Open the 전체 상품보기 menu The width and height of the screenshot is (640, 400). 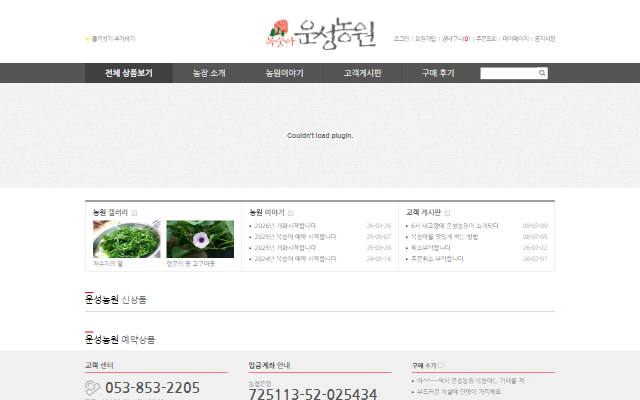(x=129, y=73)
